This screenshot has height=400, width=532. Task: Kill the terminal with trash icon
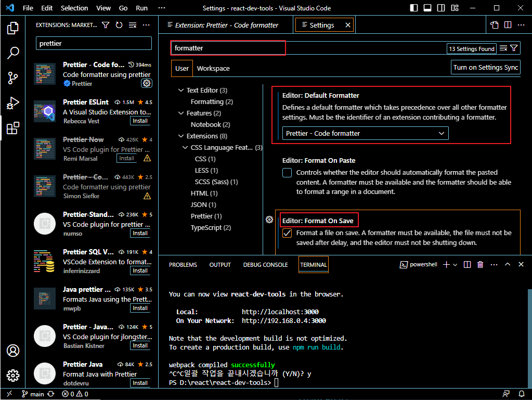pos(480,265)
